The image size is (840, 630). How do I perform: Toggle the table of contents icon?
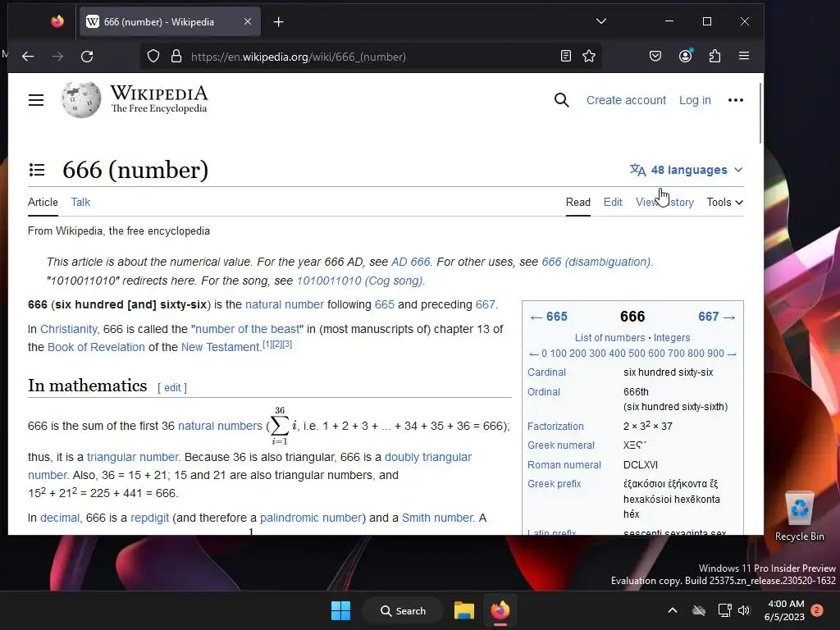click(x=37, y=170)
